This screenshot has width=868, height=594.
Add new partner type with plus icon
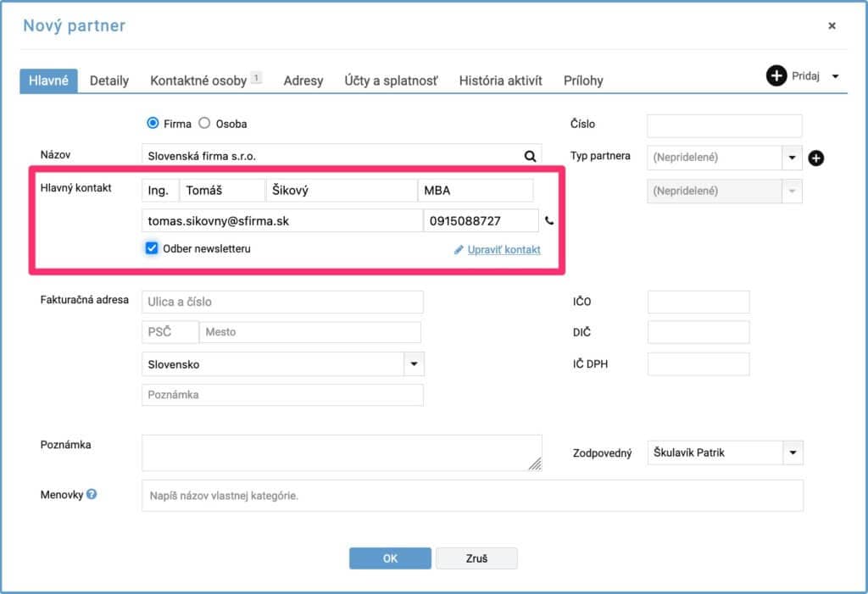(x=815, y=158)
